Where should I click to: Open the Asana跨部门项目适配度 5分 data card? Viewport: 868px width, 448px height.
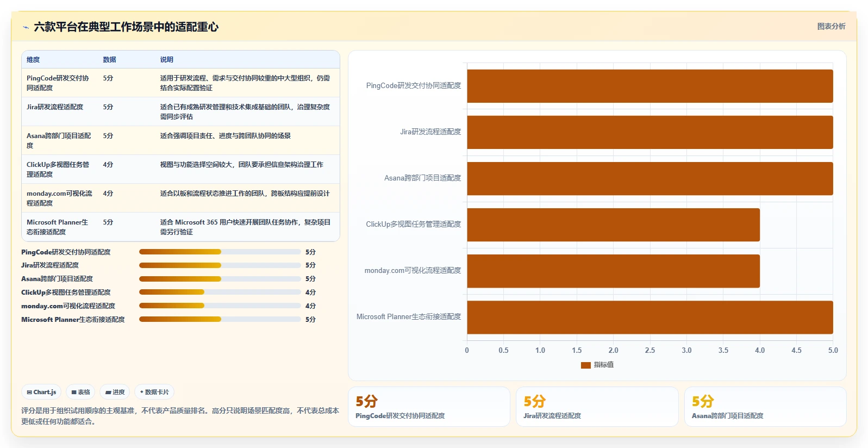coord(765,407)
